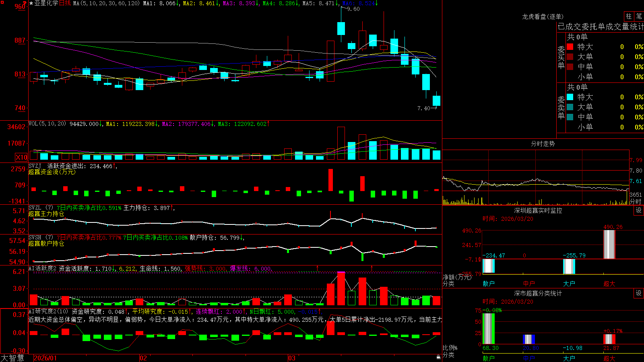Image resolution: width=644 pixels, height=362 pixels.
Task: Click the AI活跃度2 indicator label
Action: click(43, 268)
